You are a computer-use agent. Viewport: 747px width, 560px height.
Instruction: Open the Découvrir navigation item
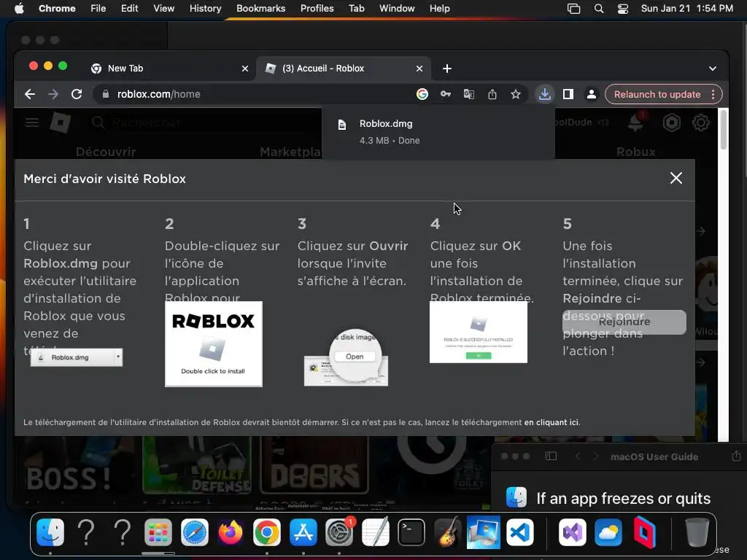(x=106, y=152)
